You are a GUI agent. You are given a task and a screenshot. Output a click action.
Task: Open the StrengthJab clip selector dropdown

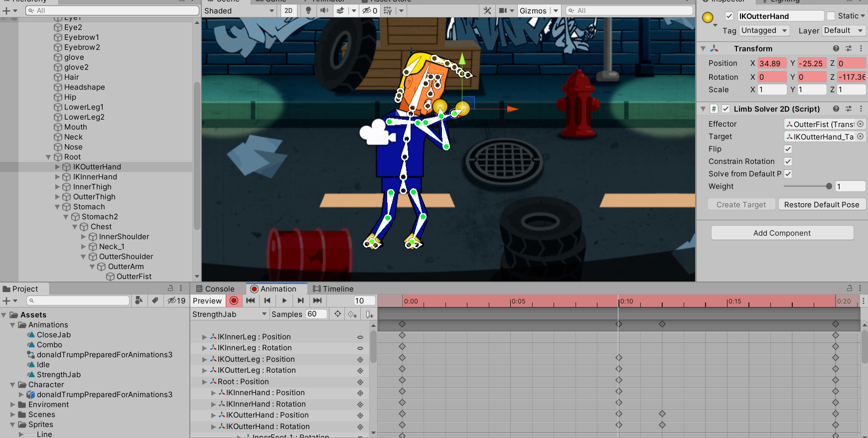coord(230,314)
